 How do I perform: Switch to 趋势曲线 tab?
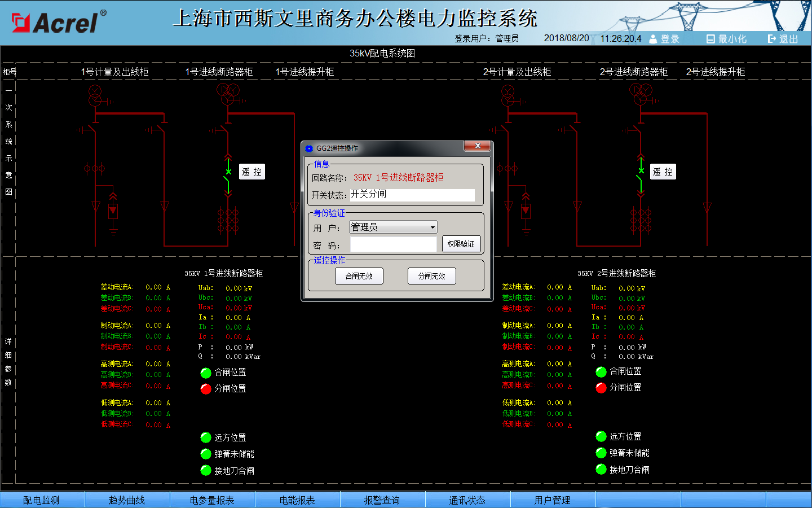[x=127, y=500]
